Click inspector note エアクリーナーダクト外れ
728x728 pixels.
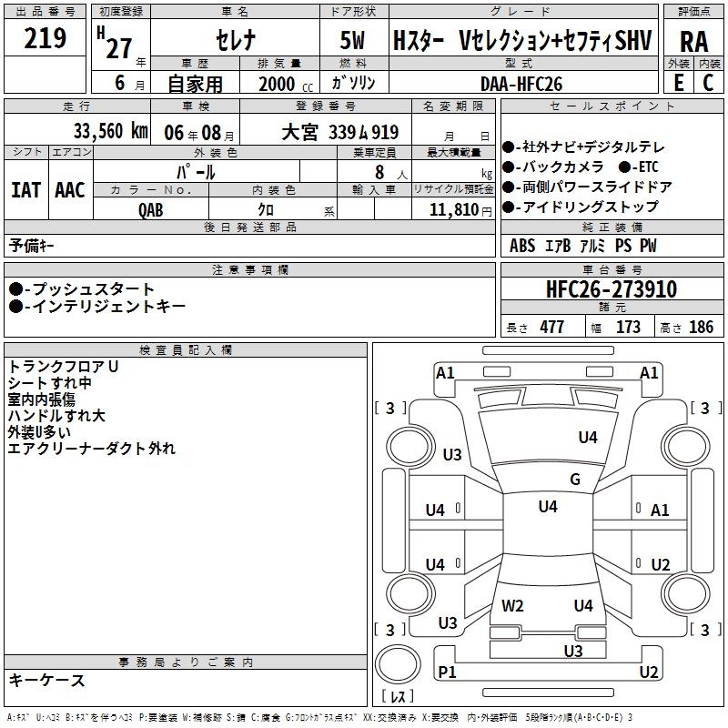[x=92, y=449]
